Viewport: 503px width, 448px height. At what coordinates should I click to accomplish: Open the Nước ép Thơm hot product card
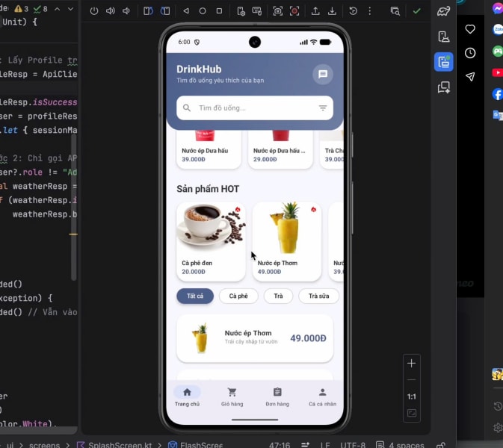point(287,242)
